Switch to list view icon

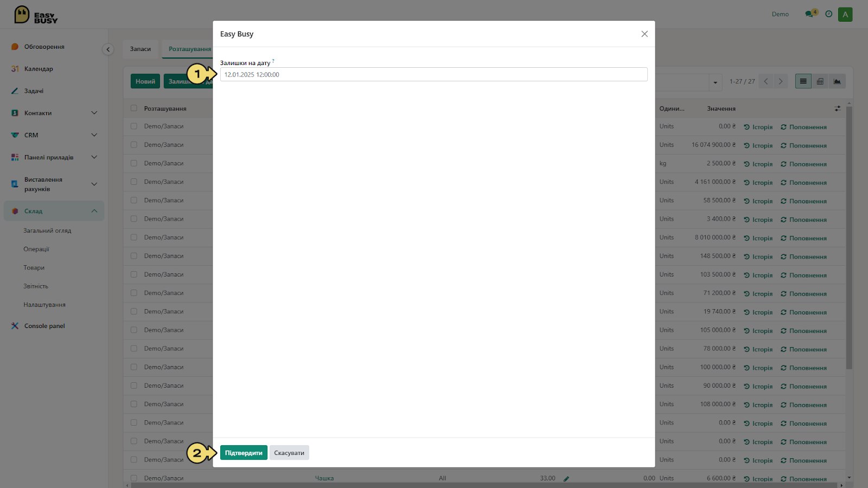(803, 81)
